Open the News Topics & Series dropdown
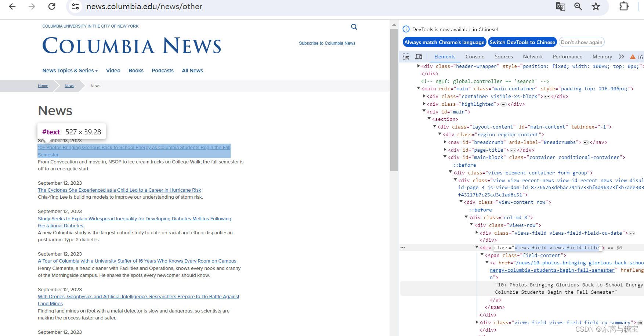This screenshot has height=336, width=644. pos(70,71)
